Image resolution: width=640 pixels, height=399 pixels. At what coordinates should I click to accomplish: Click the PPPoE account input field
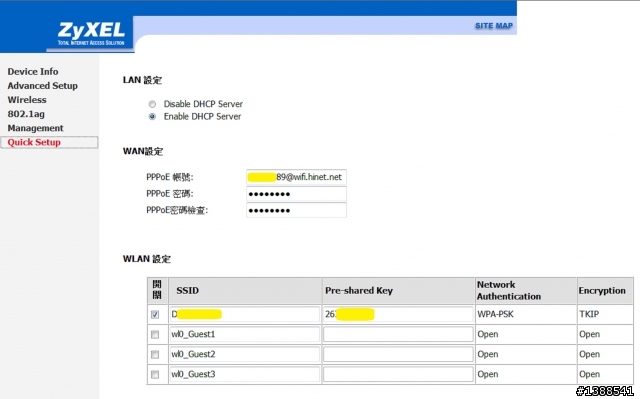point(296,177)
